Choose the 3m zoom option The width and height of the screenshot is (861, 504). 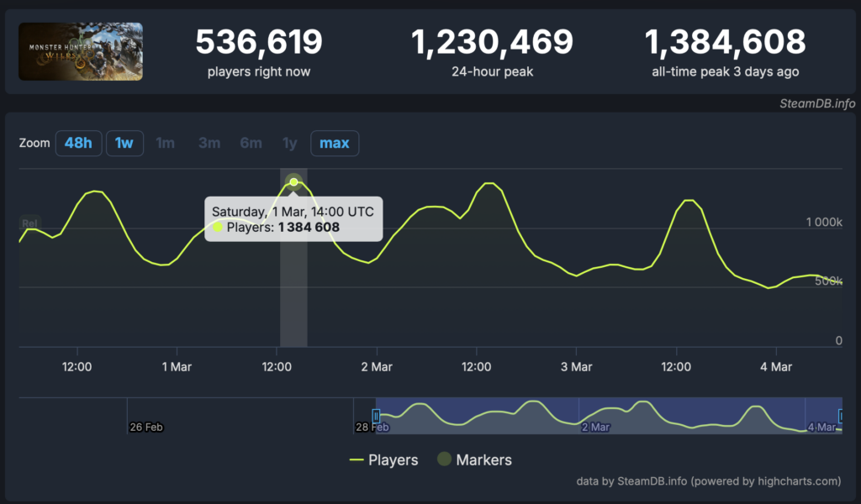(209, 143)
